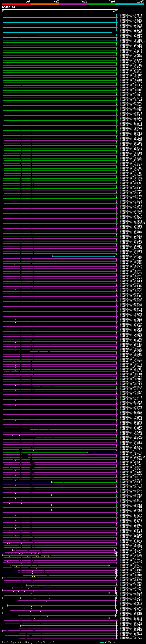Screen dimensions: 146x644
Task: Open hit UniRef100_Q7XYP9
Action: pyautogui.click(x=131, y=37)
